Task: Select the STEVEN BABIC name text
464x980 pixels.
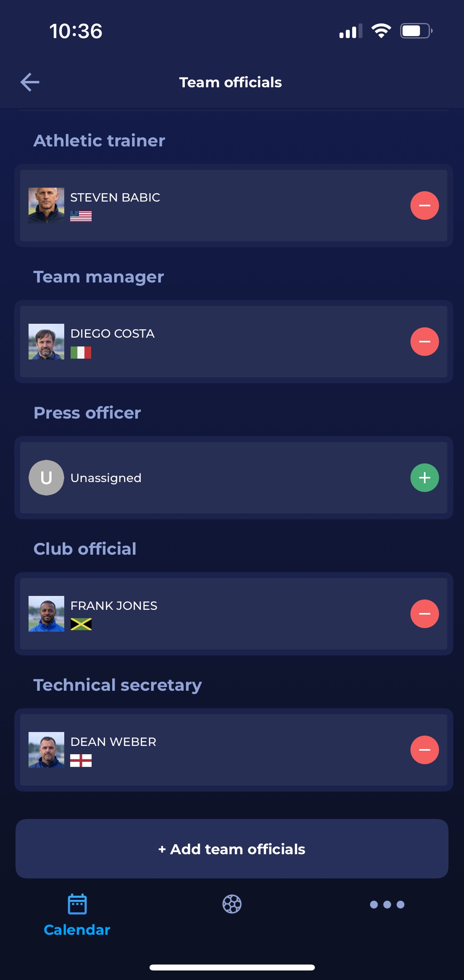Action: click(115, 197)
